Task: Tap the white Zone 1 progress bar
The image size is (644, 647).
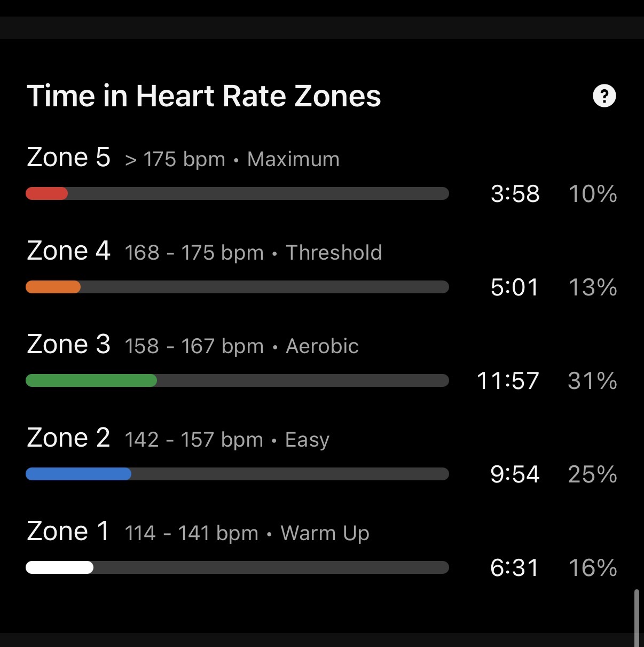Action: 60,567
